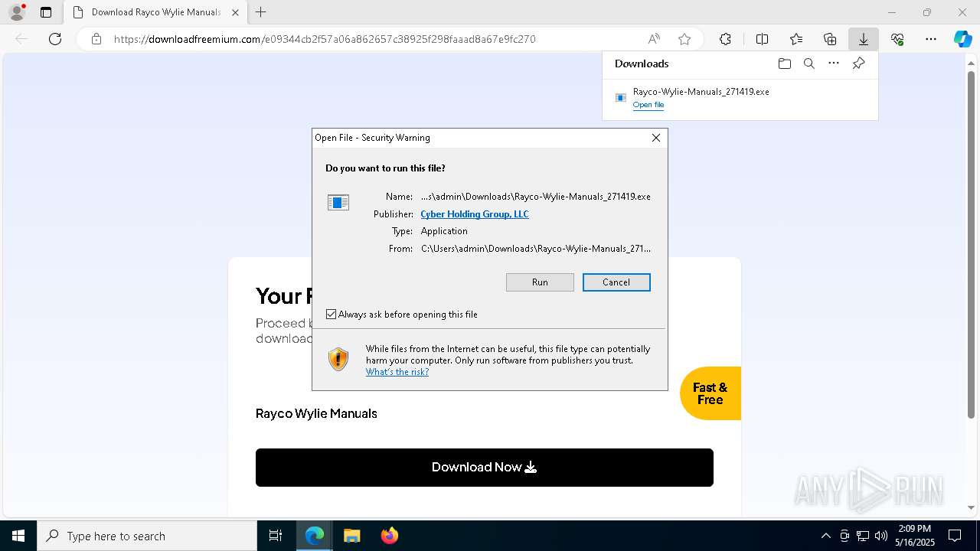Viewport: 980px width, 551px height.
Task: Open Microsoft Edge from taskbar
Action: click(x=315, y=536)
